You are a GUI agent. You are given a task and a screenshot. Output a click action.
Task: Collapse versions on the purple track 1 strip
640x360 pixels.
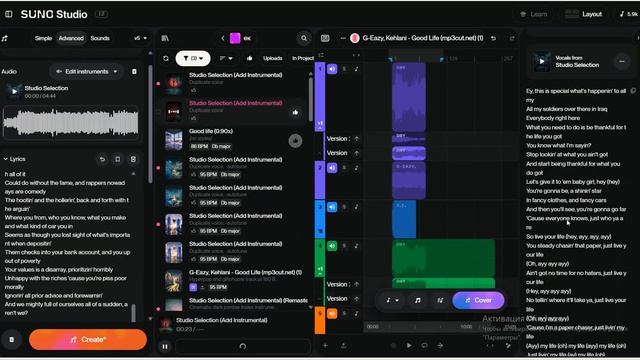pos(320,125)
